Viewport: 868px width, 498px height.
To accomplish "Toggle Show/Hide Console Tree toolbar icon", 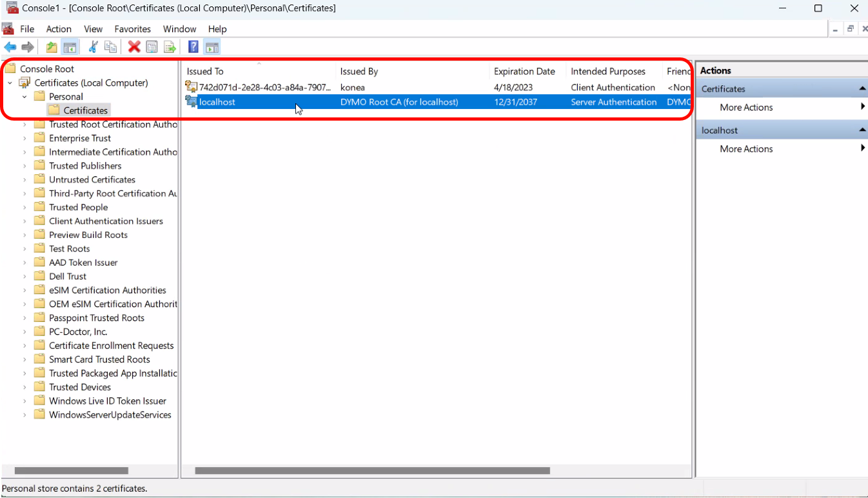I will tap(70, 47).
